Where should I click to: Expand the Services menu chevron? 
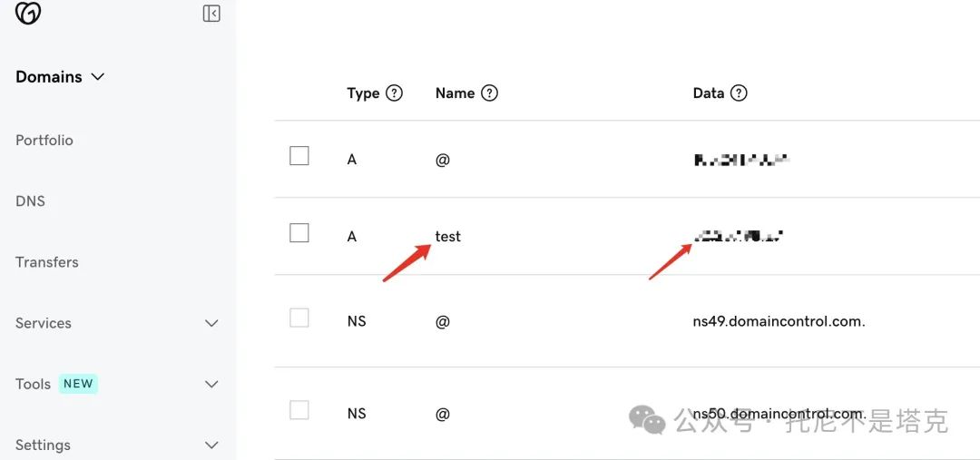(x=211, y=323)
